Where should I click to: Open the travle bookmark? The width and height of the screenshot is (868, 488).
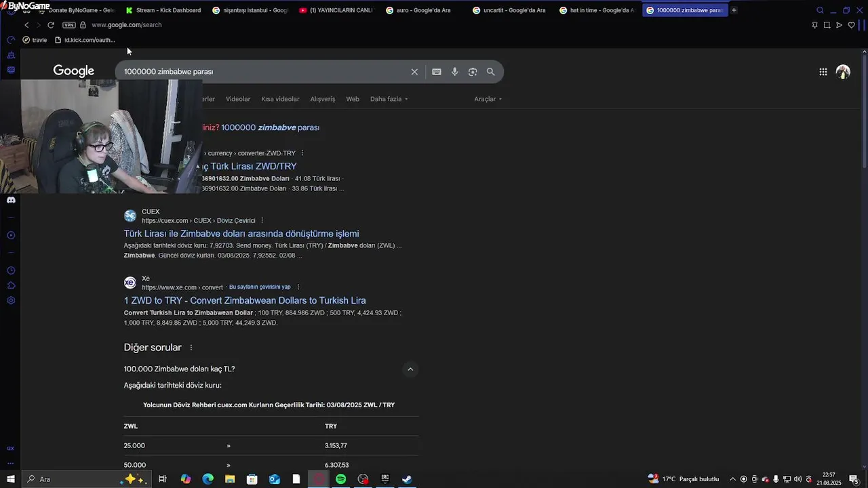[x=35, y=40]
